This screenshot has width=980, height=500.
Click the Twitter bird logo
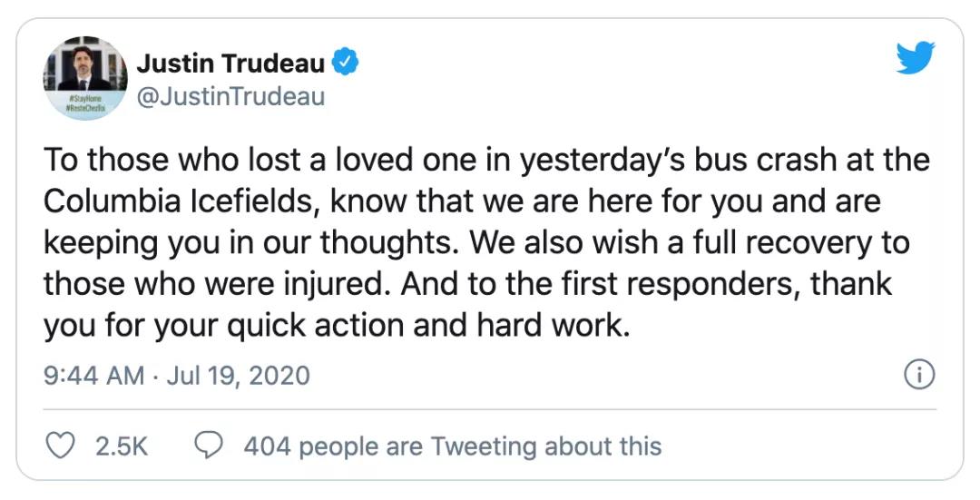(916, 57)
